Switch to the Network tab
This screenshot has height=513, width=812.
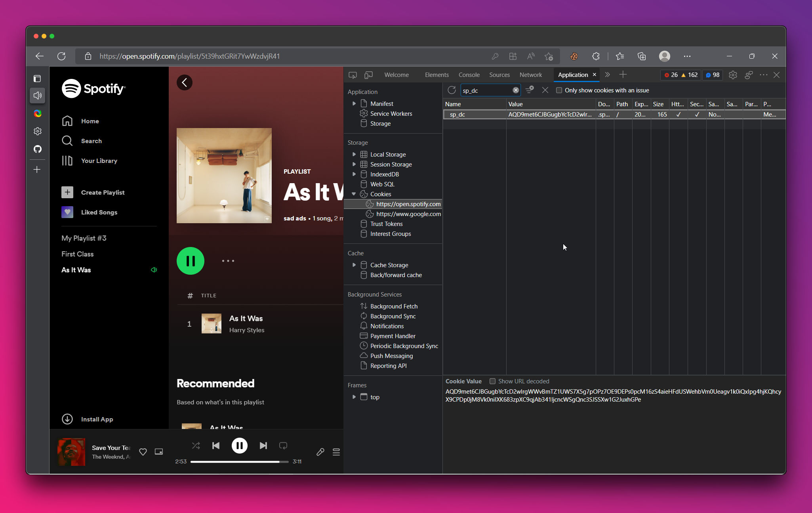(x=531, y=75)
